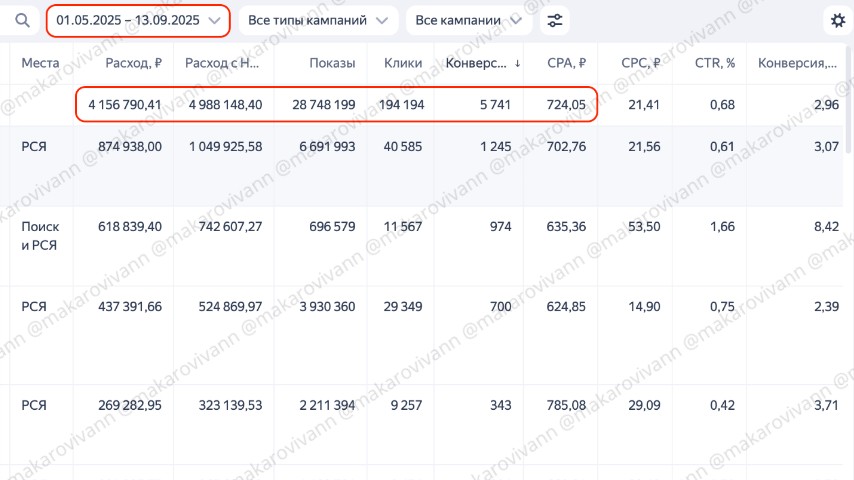854x480 pixels.
Task: Sort by the Расход, ₽ column header
Action: point(133,63)
